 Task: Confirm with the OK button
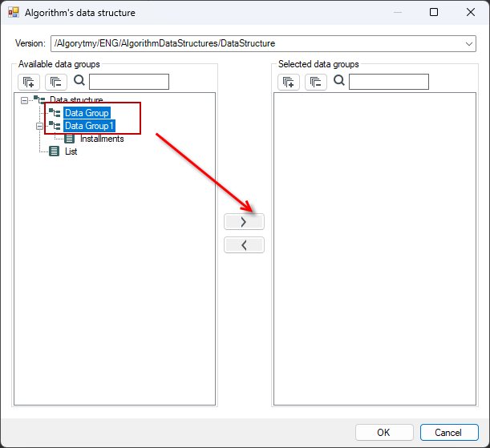click(384, 433)
